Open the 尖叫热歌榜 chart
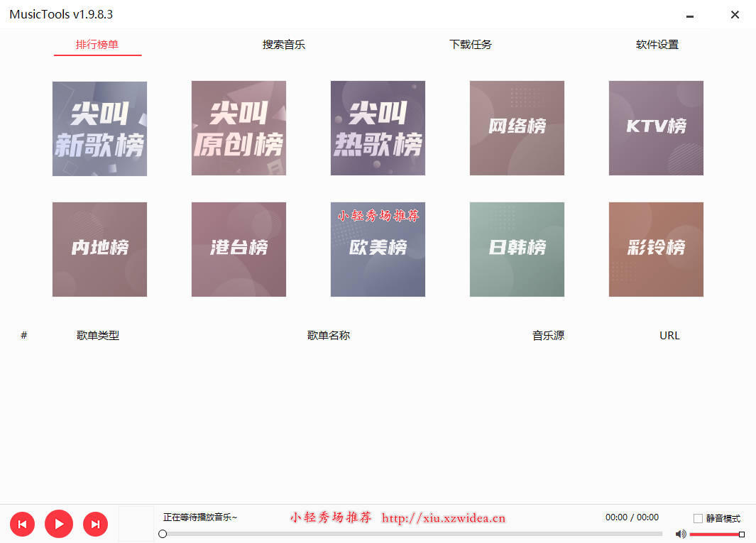Viewport: 756px width, 543px height. (378, 128)
